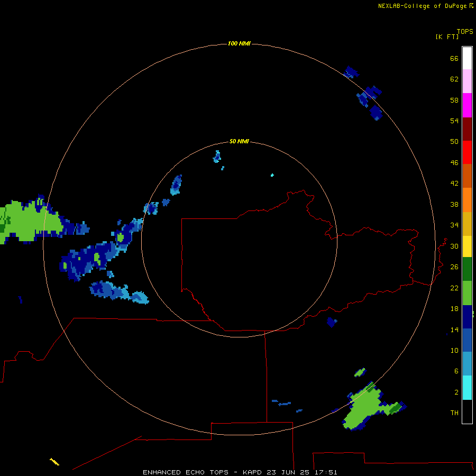Click the "2" legend value
This screenshot has width=476, height=476.
(456, 392)
